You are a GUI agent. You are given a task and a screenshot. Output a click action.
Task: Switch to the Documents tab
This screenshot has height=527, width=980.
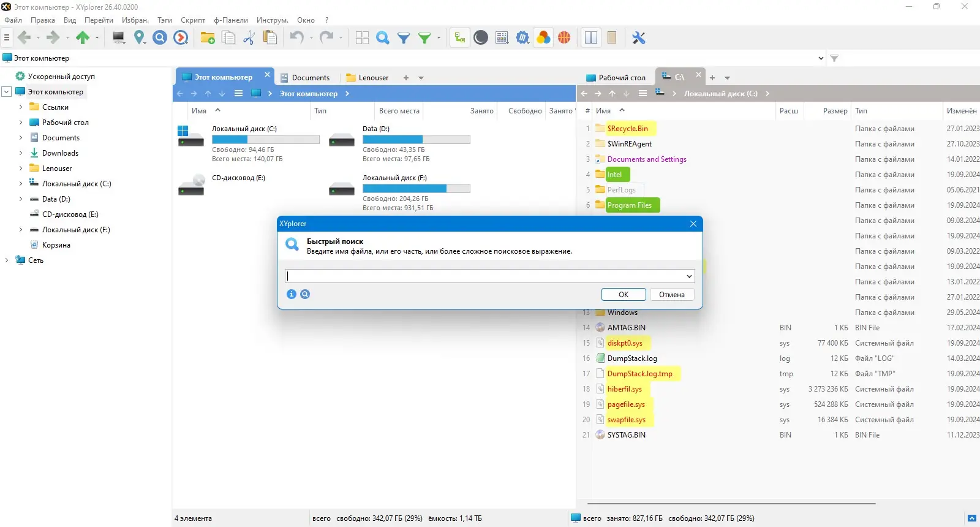305,78
